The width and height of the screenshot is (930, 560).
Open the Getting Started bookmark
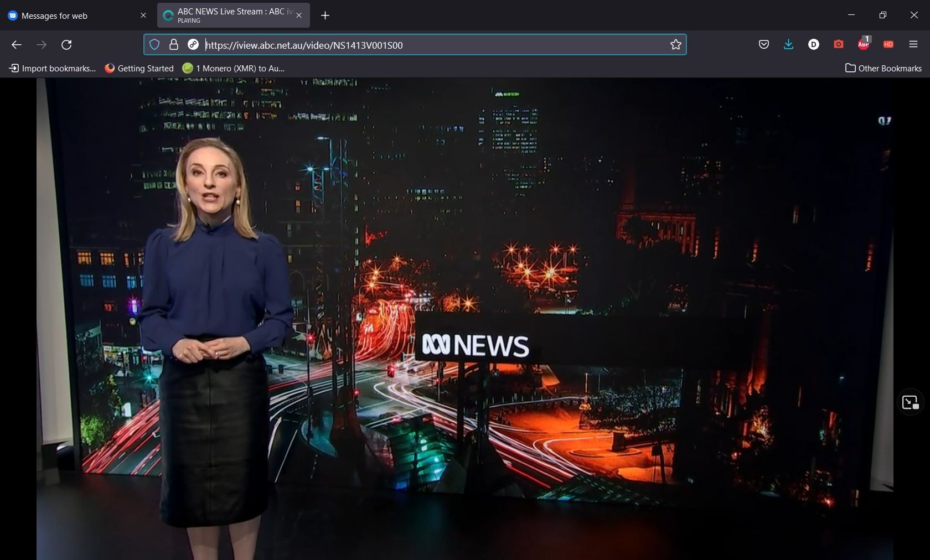139,68
